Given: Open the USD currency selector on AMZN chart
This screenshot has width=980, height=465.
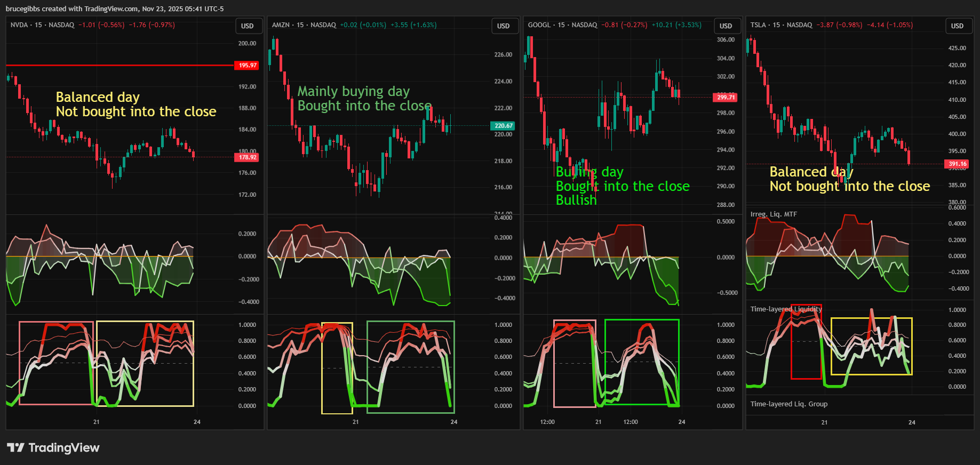Looking at the screenshot, I should tap(503, 26).
